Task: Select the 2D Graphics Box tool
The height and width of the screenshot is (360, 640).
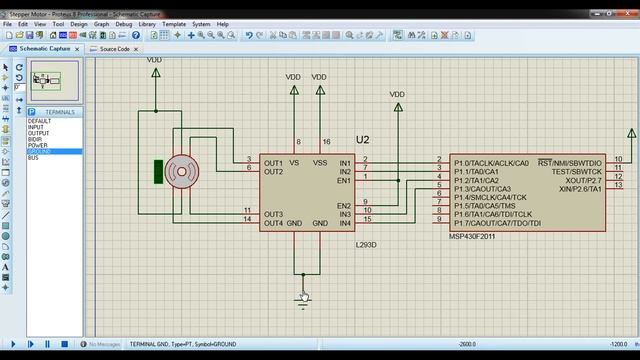Action: click(x=6, y=226)
